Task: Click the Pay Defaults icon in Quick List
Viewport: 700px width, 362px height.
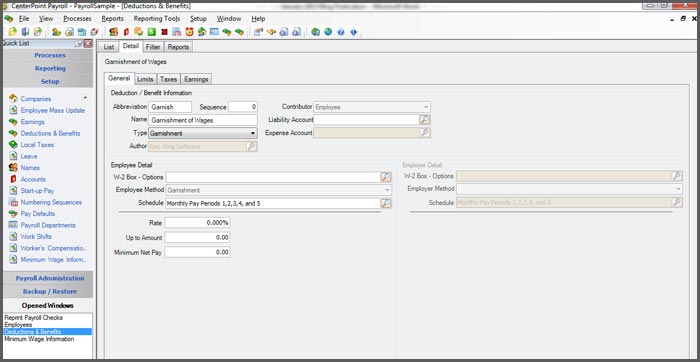Action: pos(13,213)
